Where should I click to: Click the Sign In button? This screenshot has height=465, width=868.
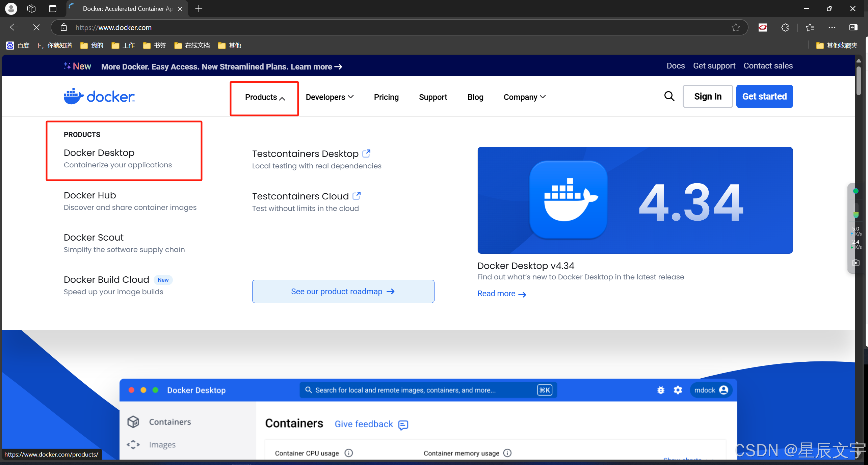click(708, 97)
